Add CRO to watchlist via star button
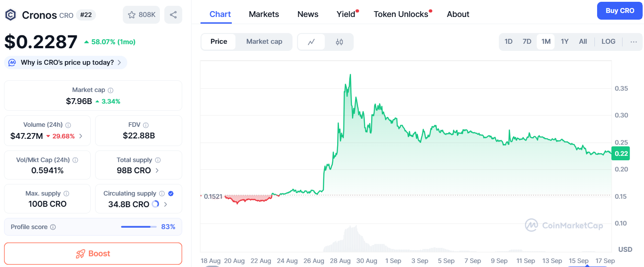Viewport: 644px width, 267px height. pos(141,15)
